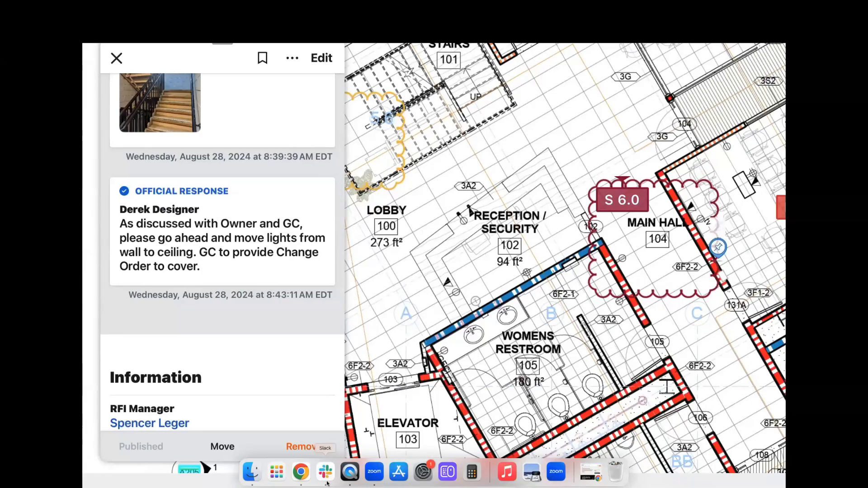Select the blue location pin near Main Hall

(x=718, y=247)
